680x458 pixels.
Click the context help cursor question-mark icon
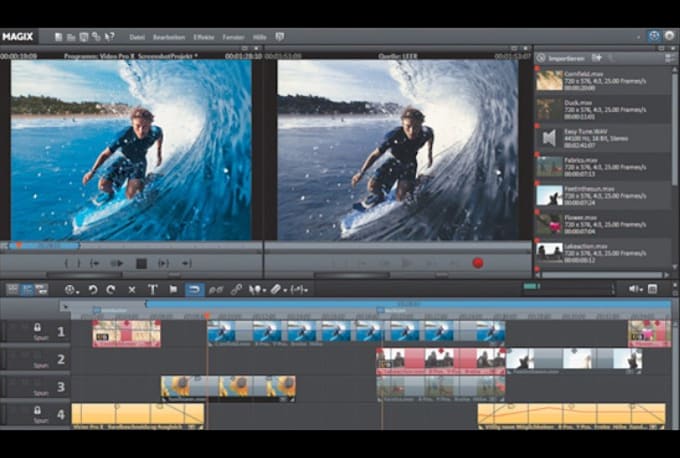110,37
